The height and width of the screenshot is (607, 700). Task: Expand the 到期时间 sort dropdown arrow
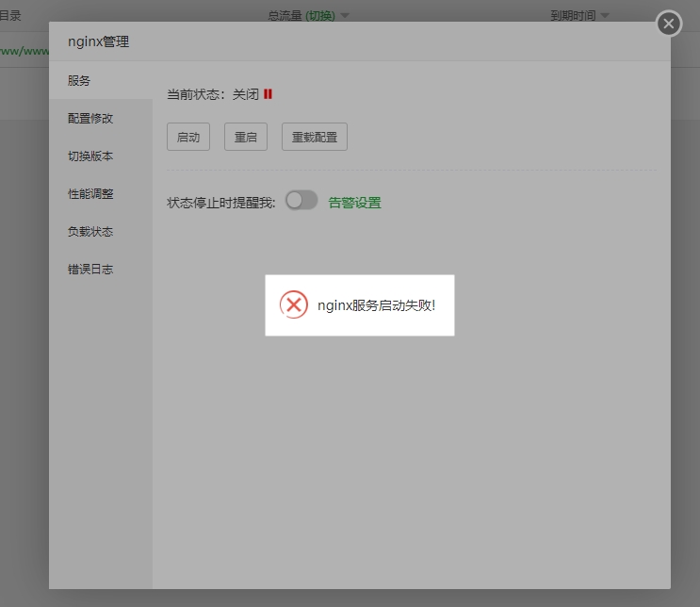point(605,16)
